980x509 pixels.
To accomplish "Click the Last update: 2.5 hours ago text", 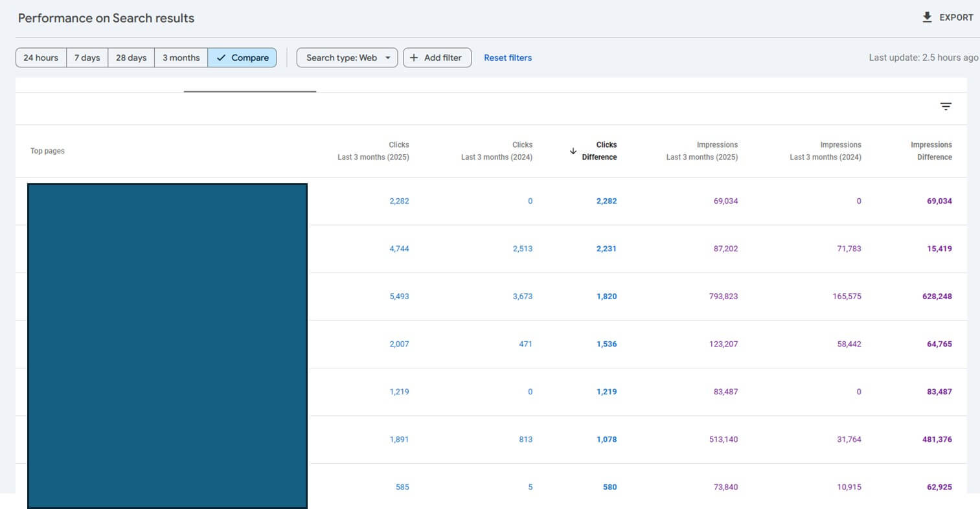I will [x=924, y=58].
